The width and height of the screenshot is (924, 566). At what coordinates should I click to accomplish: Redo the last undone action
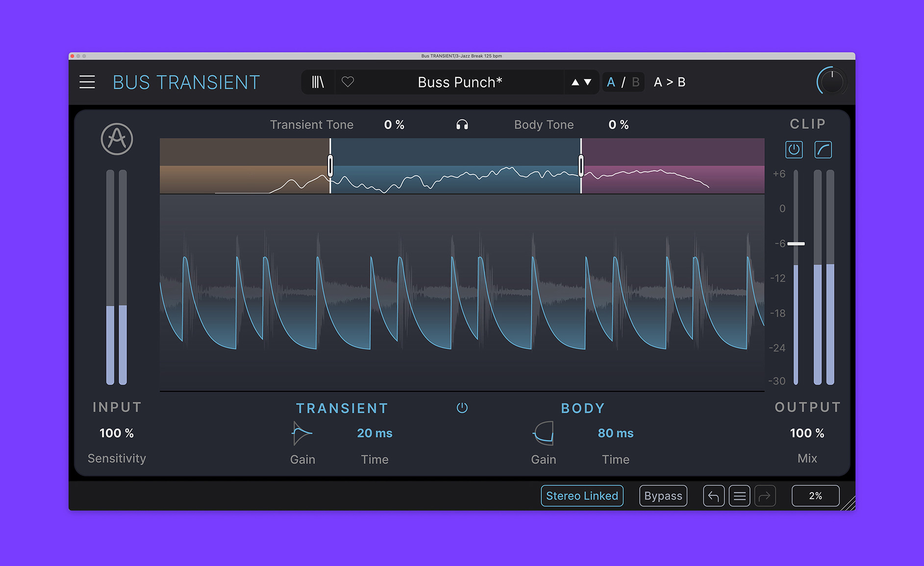765,496
